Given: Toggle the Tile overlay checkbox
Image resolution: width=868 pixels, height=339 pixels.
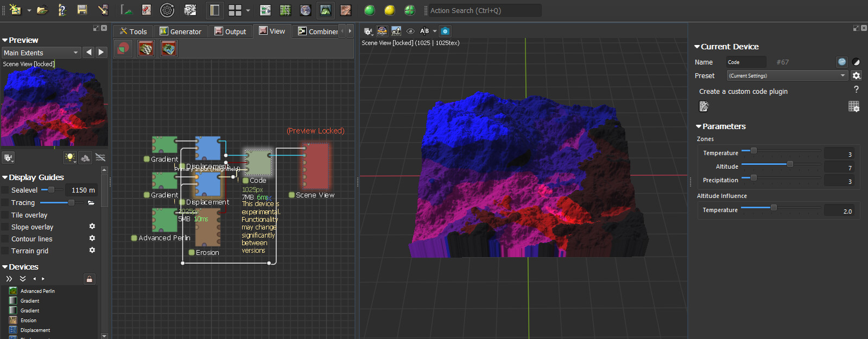Looking at the screenshot, I should tap(5, 215).
